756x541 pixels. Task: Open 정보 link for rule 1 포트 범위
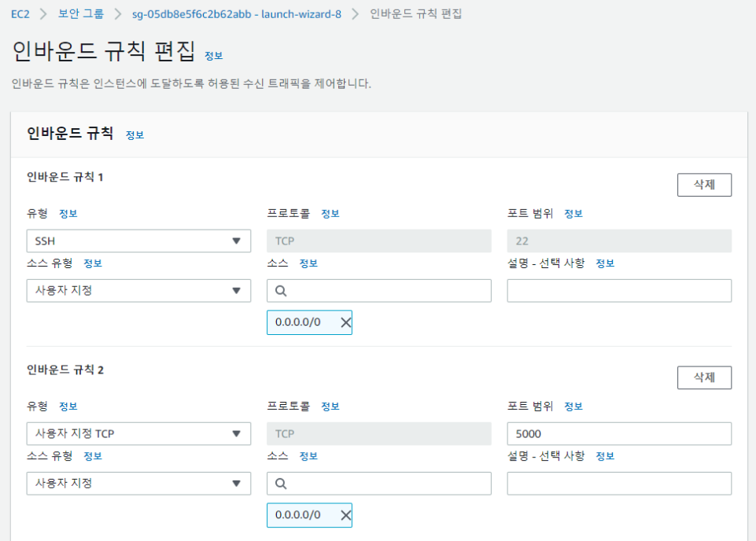point(573,213)
